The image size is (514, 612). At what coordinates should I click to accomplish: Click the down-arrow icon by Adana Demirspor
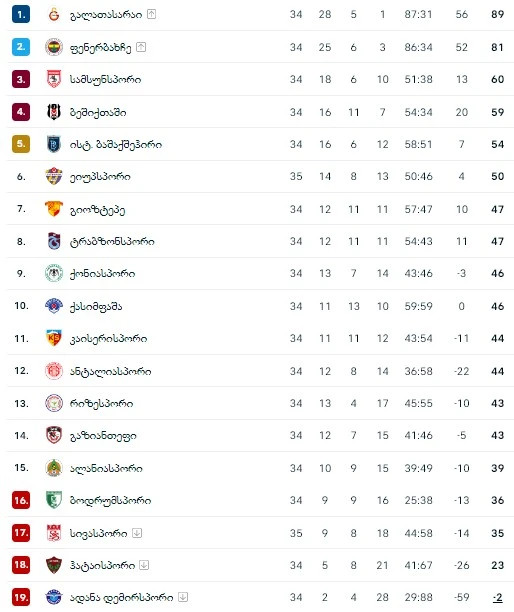coord(183,597)
